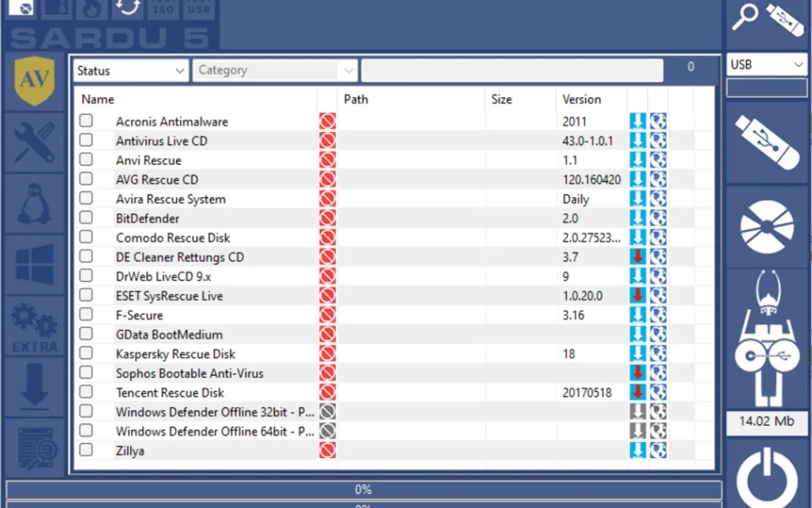Click the TEST ISO toolbar button
The image size is (812, 508).
click(163, 8)
